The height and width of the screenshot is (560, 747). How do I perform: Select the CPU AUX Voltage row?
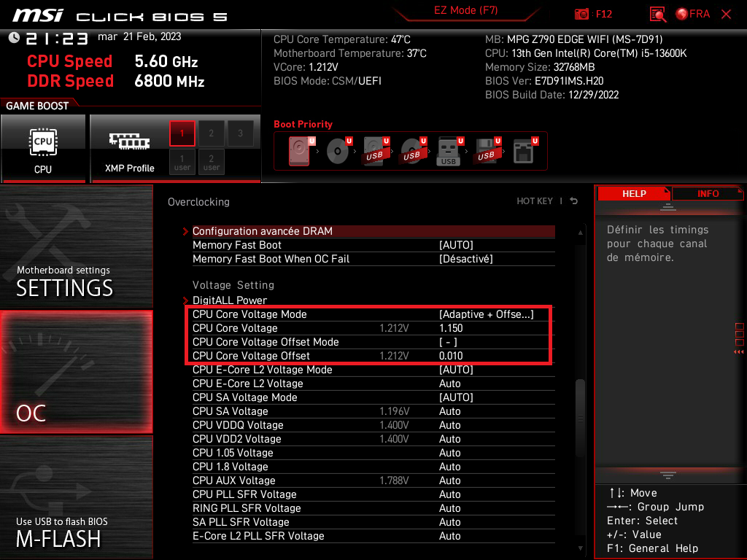click(373, 481)
